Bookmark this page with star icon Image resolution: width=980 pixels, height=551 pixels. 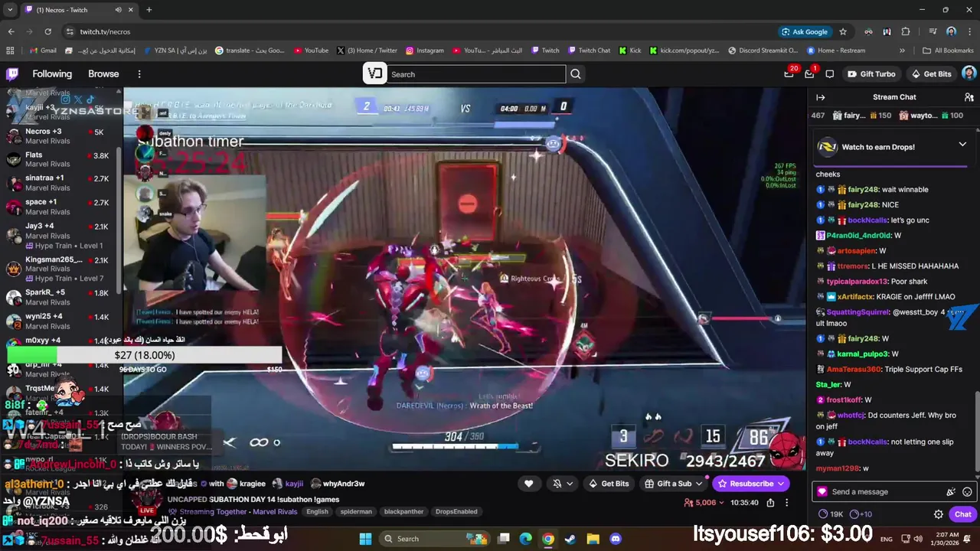(x=843, y=31)
